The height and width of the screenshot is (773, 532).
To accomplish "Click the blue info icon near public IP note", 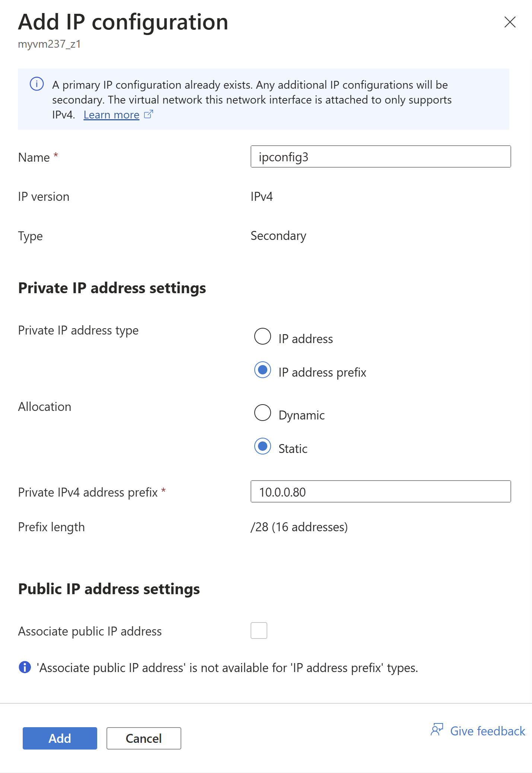I will pos(25,667).
